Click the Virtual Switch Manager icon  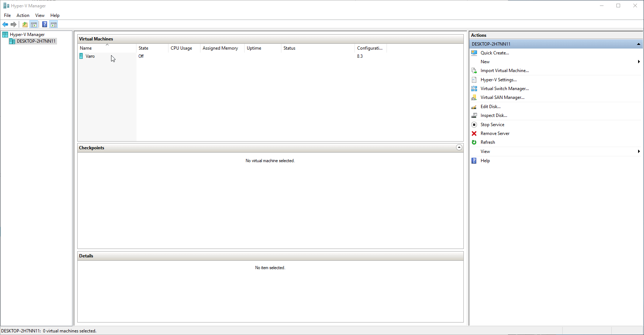click(474, 89)
